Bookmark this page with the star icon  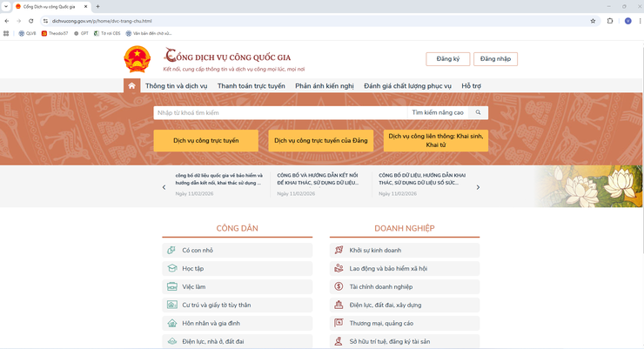click(x=593, y=21)
